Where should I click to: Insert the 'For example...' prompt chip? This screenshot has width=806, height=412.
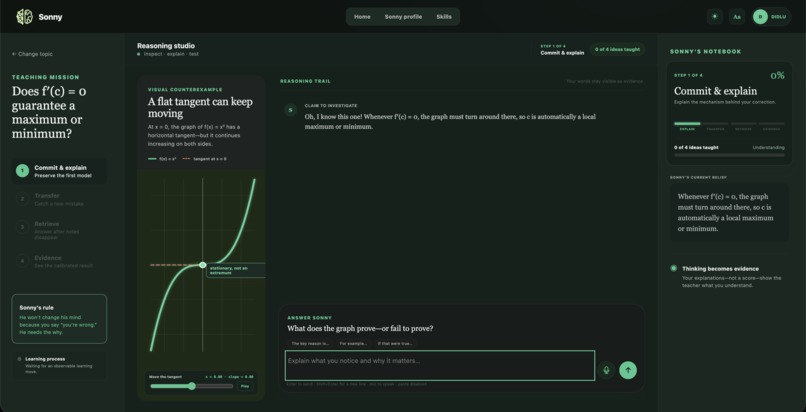pyautogui.click(x=353, y=343)
